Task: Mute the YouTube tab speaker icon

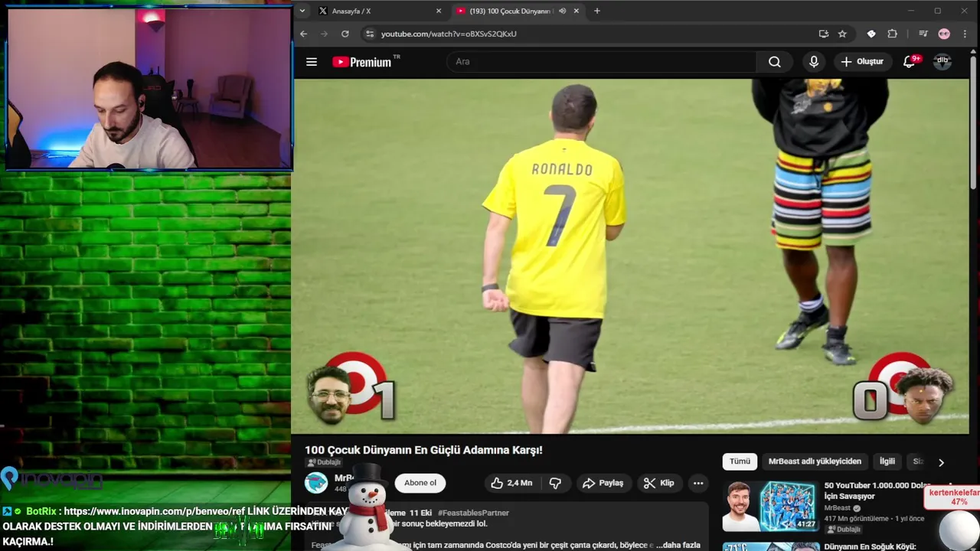Action: click(563, 11)
